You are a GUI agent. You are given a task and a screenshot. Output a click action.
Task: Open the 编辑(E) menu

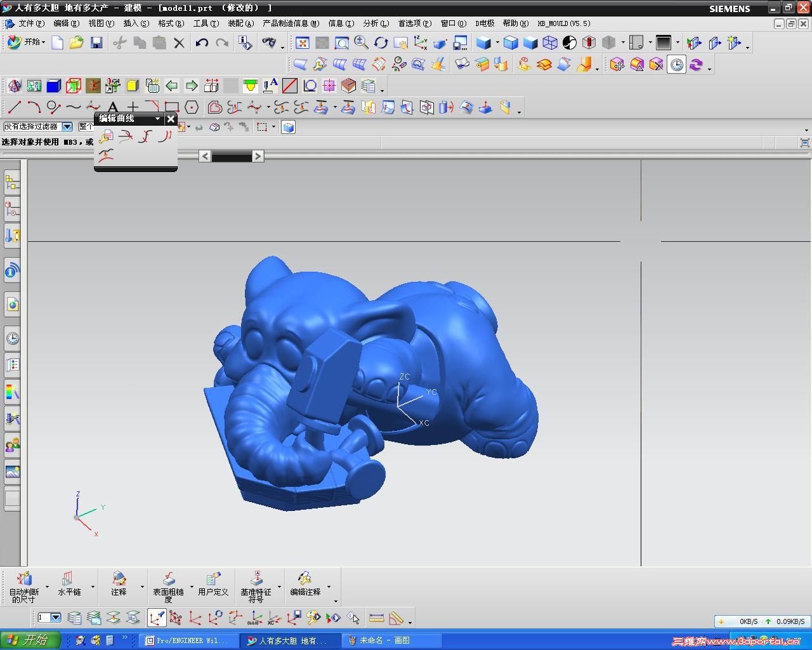point(67,23)
